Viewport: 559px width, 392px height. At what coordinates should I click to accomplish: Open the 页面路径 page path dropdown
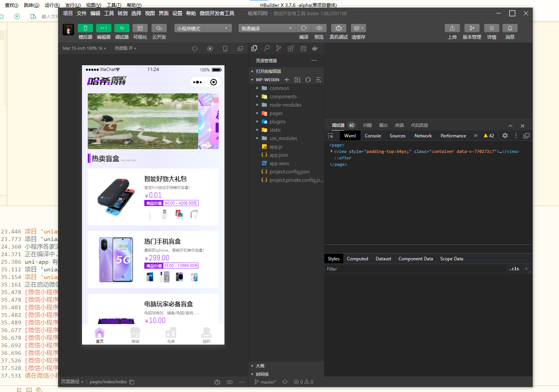(x=72, y=382)
